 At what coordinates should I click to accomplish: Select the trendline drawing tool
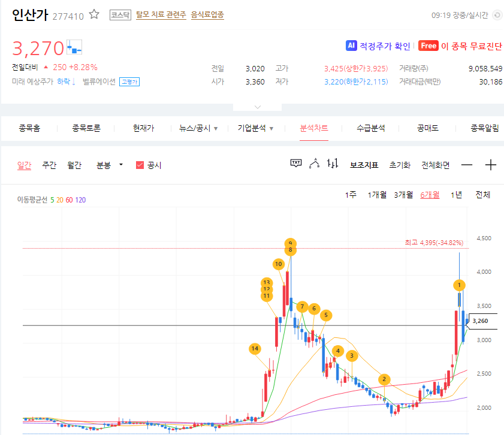(314, 164)
